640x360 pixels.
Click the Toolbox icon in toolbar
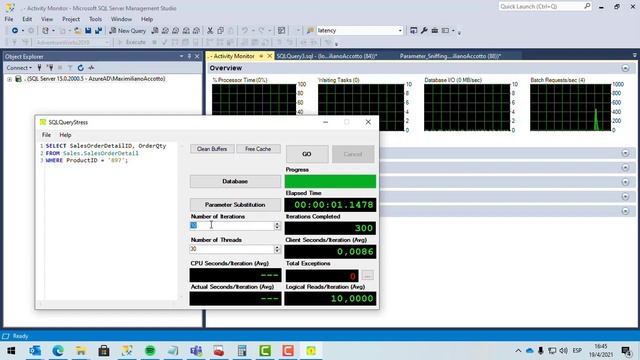click(x=435, y=31)
